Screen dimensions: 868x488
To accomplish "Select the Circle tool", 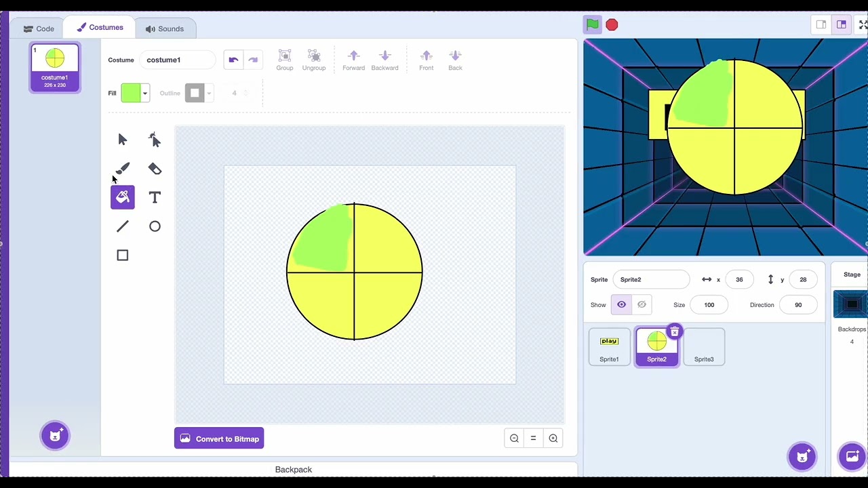I will [x=155, y=226].
